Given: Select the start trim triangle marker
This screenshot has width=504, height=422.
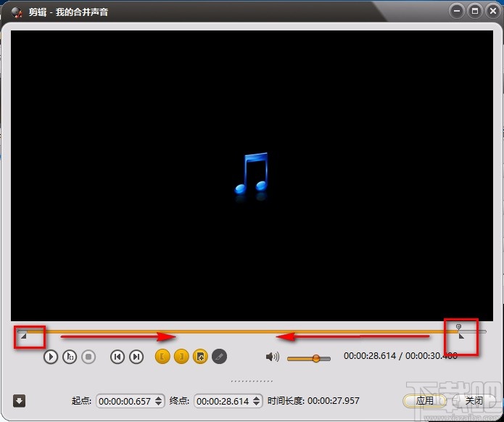Looking at the screenshot, I should pyautogui.click(x=23, y=336).
